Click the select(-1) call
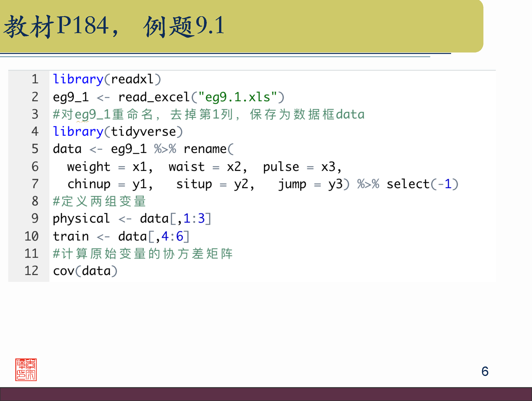Viewport: 532px width, 401px height. coord(422,184)
